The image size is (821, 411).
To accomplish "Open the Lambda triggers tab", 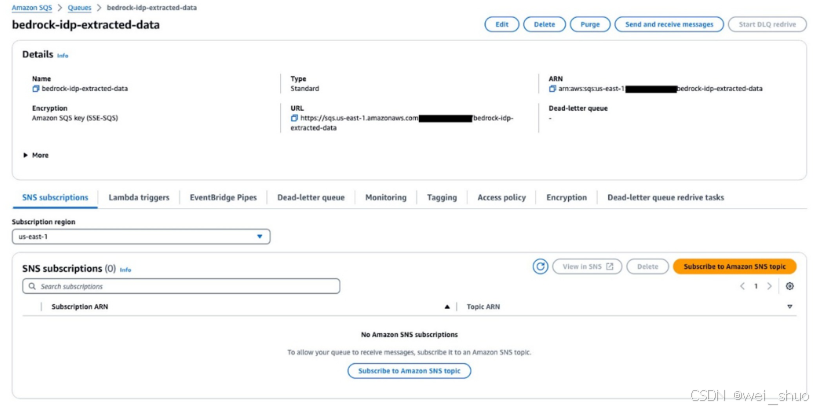I will tap(139, 197).
